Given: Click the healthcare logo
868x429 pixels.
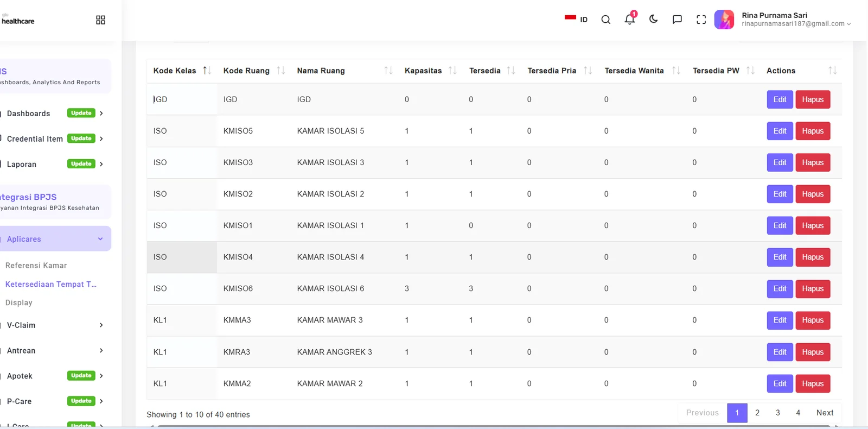Looking at the screenshot, I should click(18, 20).
